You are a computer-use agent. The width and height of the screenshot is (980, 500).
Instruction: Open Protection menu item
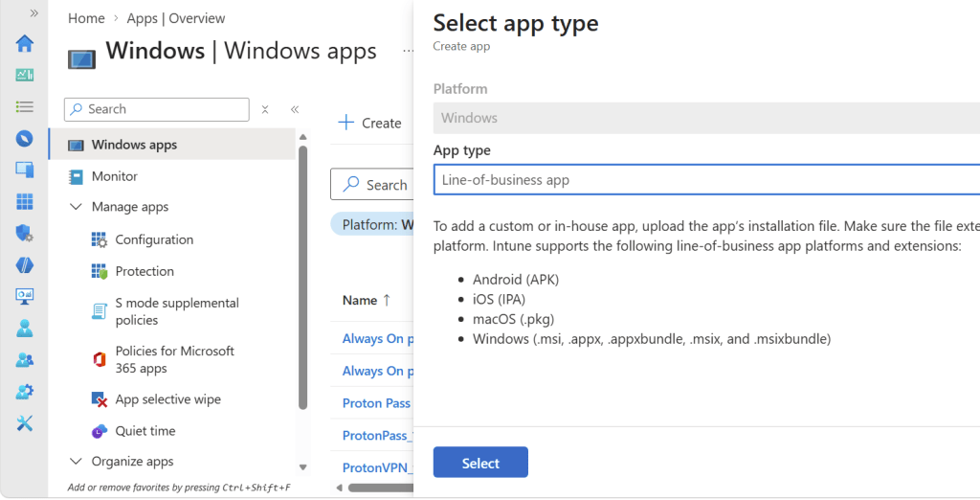[145, 271]
